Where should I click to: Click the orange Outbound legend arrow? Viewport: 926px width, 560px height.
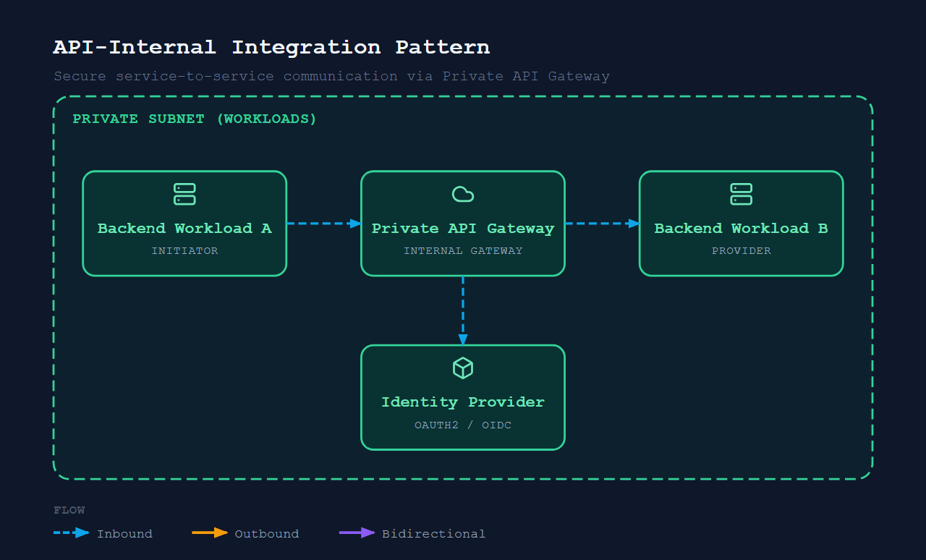tap(210, 533)
